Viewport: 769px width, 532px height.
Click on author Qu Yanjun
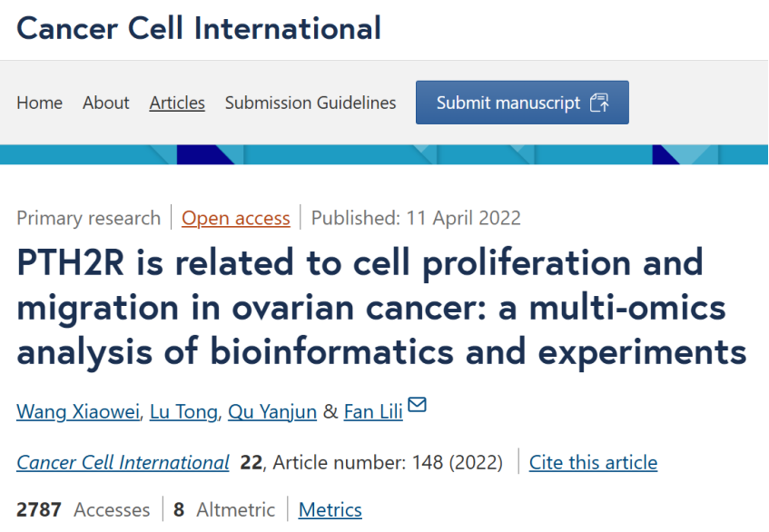(x=272, y=411)
